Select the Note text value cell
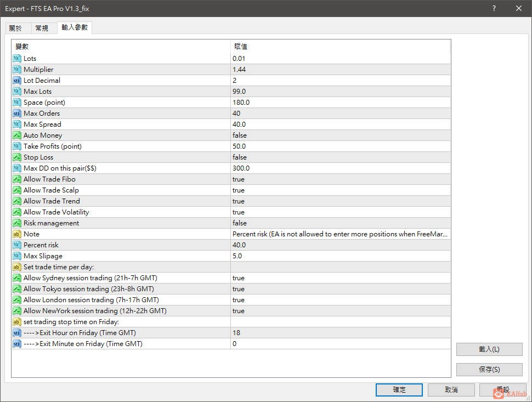This screenshot has width=532, height=402. pyautogui.click(x=341, y=234)
